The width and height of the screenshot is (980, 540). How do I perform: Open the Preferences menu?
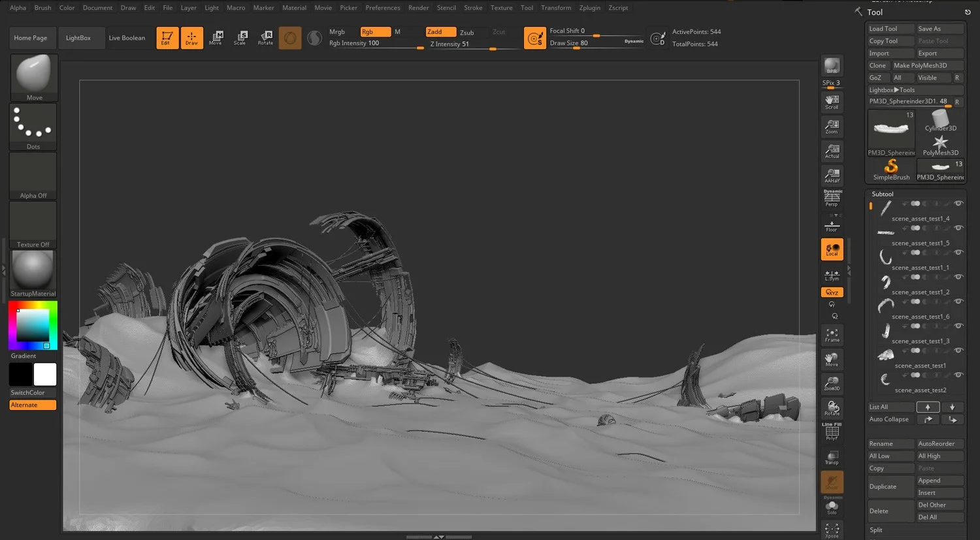pos(382,7)
